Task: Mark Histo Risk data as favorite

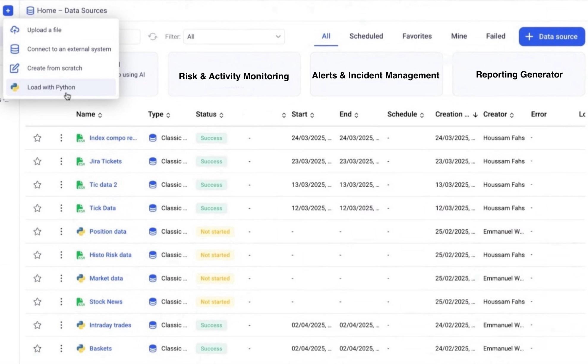Action: coord(37,255)
